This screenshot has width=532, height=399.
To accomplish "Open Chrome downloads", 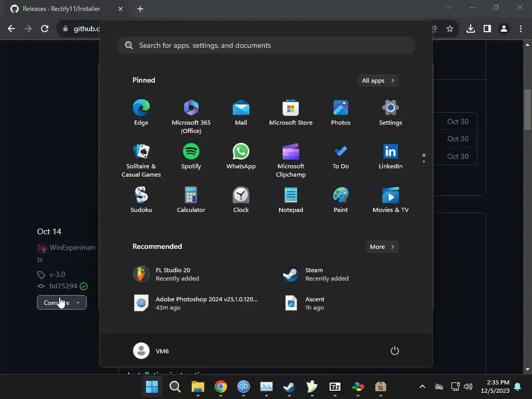I will [471, 29].
